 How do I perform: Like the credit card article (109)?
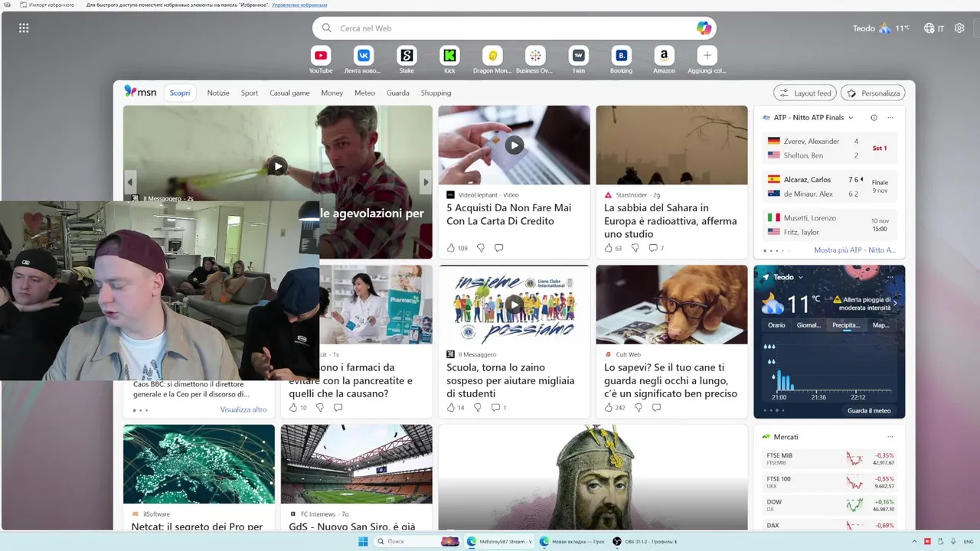point(451,248)
